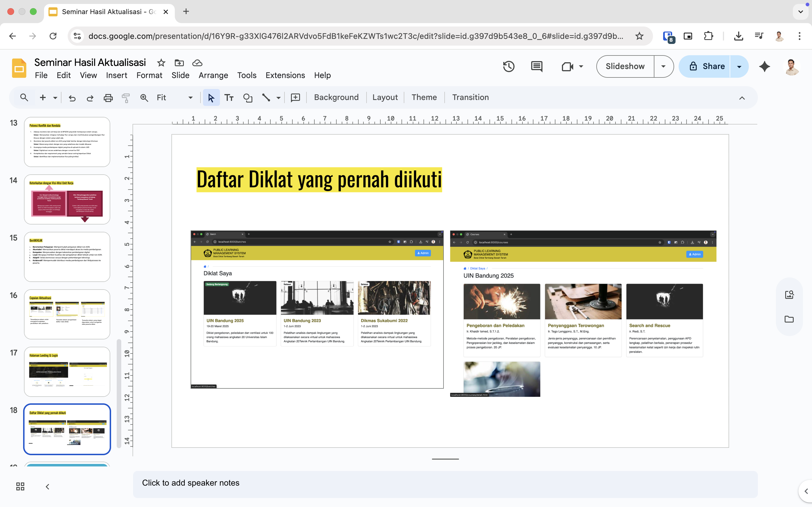Viewport: 812px width, 507px height.
Task: Open version history clock icon
Action: click(509, 66)
